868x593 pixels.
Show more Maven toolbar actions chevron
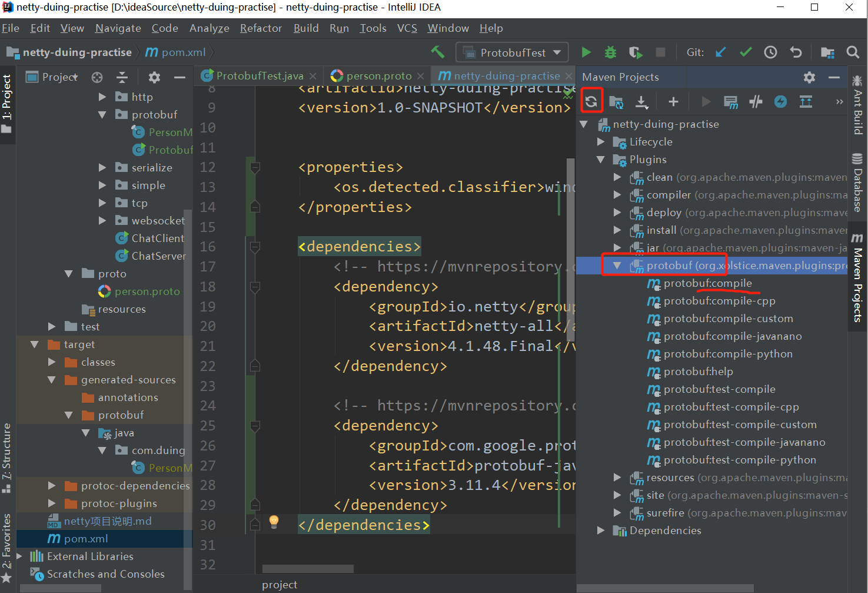click(839, 102)
